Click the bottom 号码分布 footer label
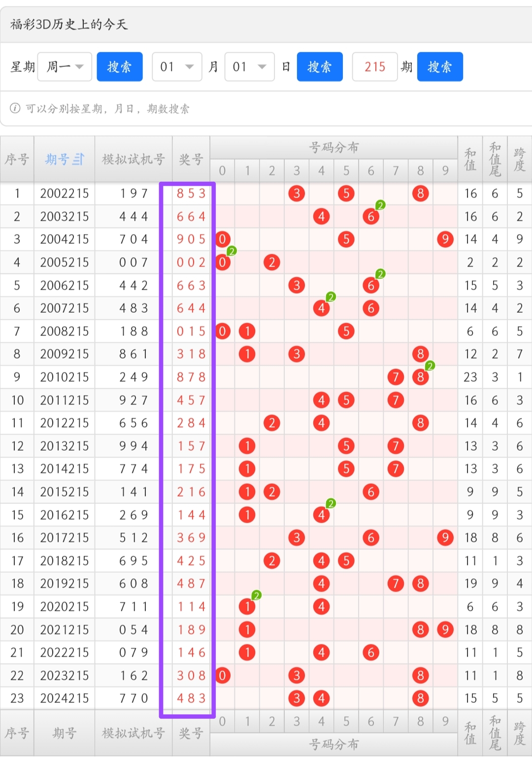The image size is (532, 763). pos(334,744)
